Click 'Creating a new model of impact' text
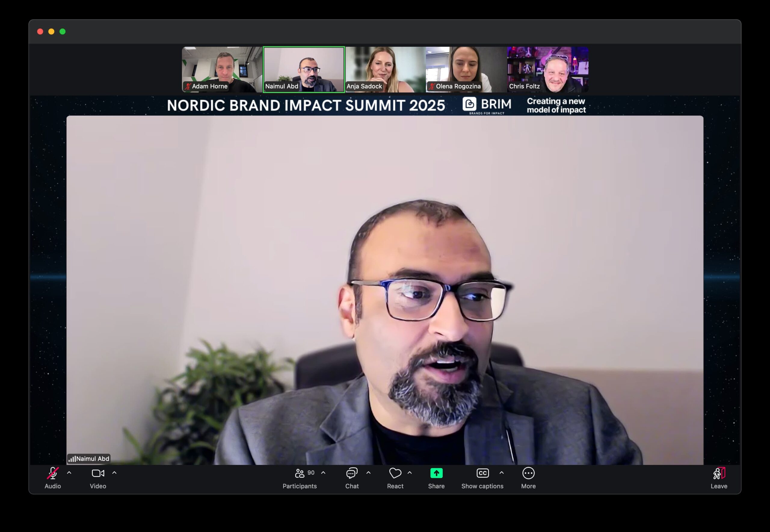The width and height of the screenshot is (770, 532). 556,105
